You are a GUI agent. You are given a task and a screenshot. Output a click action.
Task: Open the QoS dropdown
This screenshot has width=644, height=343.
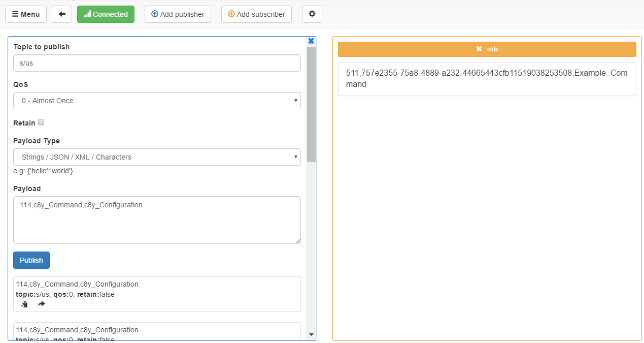pyautogui.click(x=156, y=101)
